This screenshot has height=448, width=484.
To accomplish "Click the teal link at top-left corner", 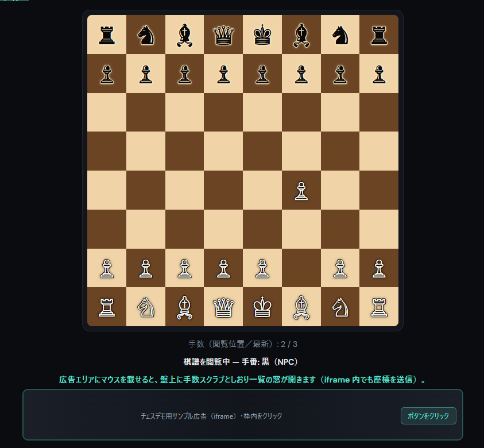I will [14, 1].
